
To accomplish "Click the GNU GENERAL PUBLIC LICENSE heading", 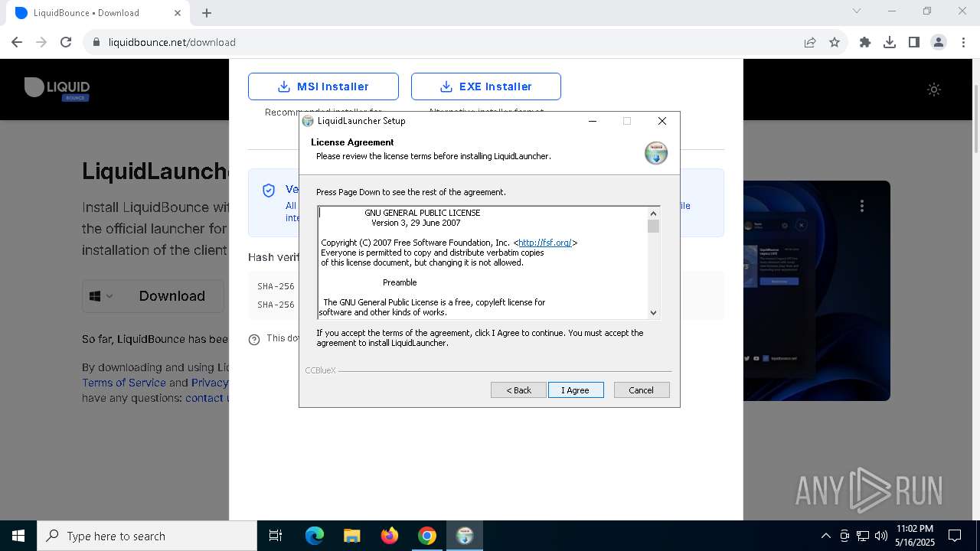I will pyautogui.click(x=423, y=213).
